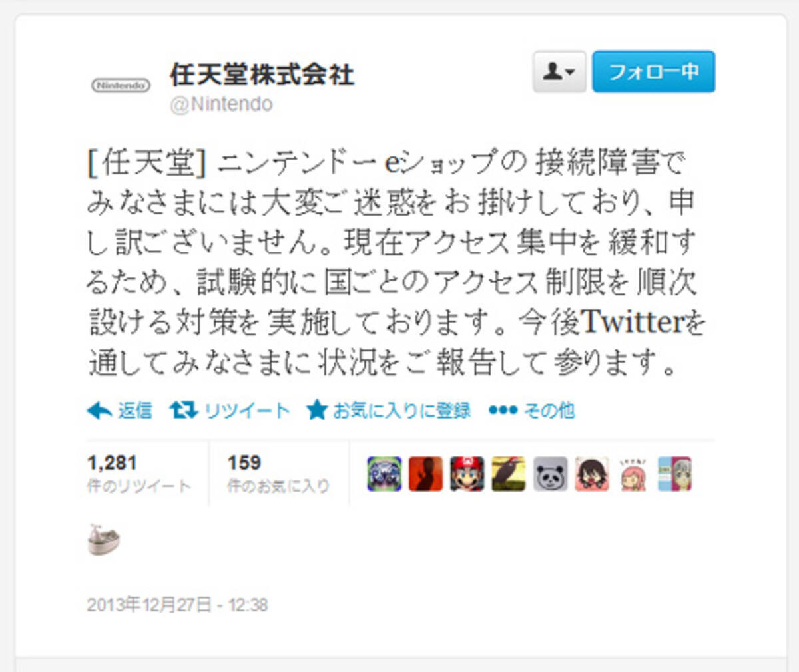
Task: Open the panda face avatar
Action: coord(550,474)
